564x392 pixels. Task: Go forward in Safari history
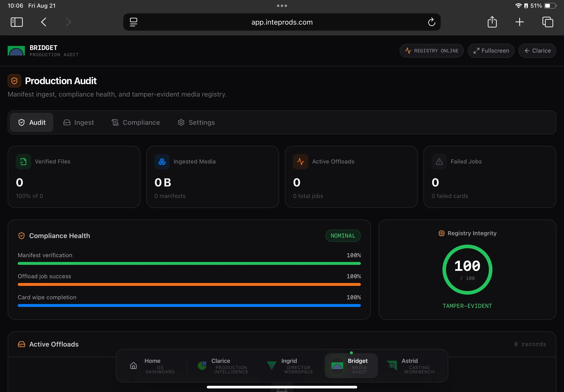pyautogui.click(x=69, y=22)
